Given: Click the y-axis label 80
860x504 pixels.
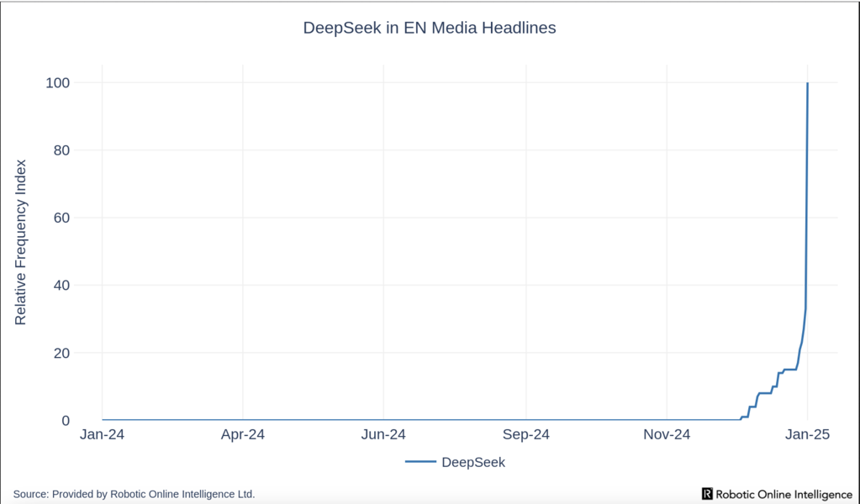Looking at the screenshot, I should [x=61, y=150].
